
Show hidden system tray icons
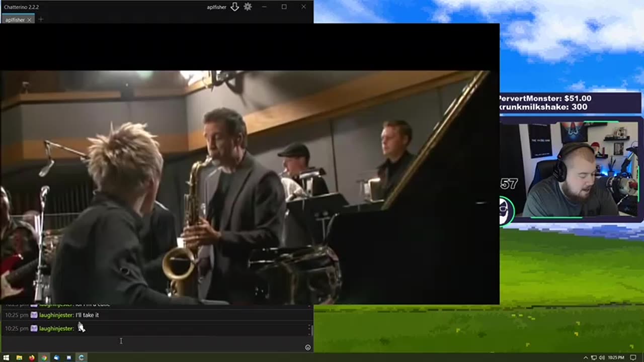click(x=586, y=357)
